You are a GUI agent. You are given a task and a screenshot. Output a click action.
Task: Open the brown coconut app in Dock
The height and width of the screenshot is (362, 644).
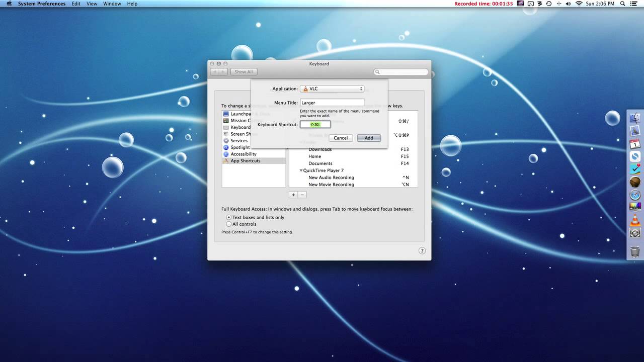tap(635, 182)
